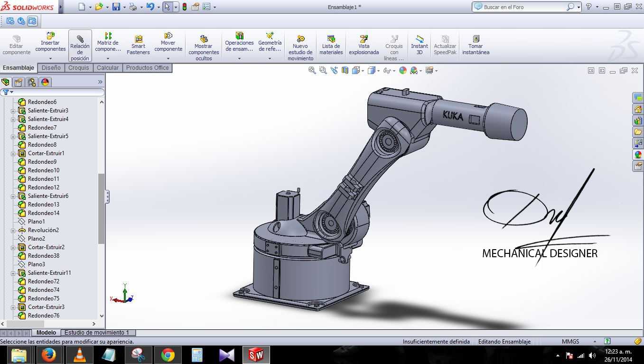Image resolution: width=644 pixels, height=364 pixels.
Task: Click the Previous View icon
Action: (x=334, y=70)
